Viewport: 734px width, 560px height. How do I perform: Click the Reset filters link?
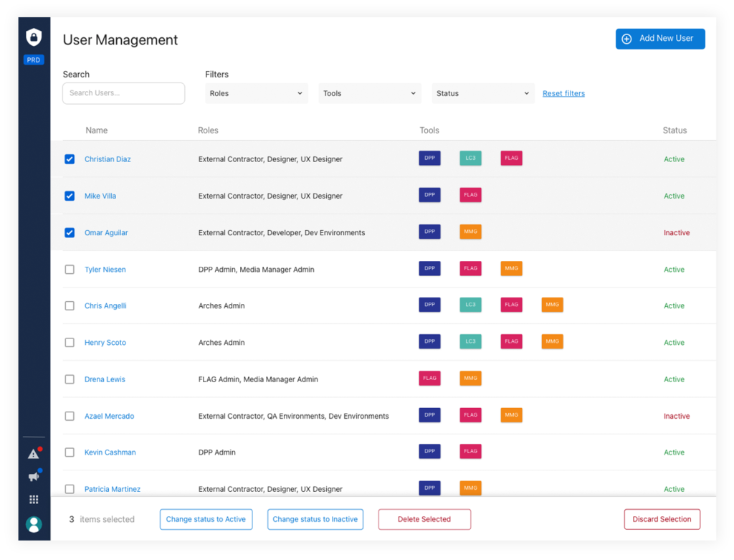coord(563,93)
